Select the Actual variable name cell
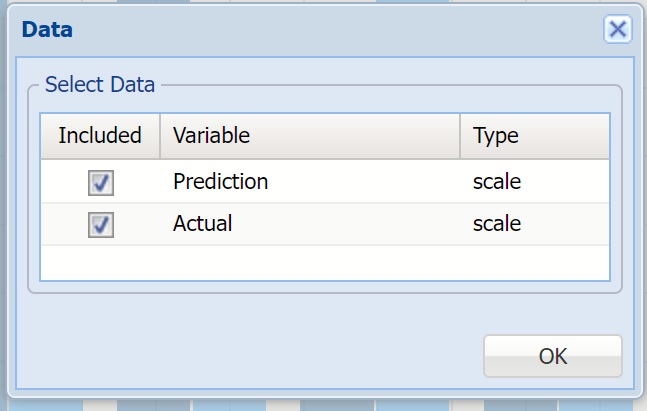 pyautogui.click(x=202, y=223)
